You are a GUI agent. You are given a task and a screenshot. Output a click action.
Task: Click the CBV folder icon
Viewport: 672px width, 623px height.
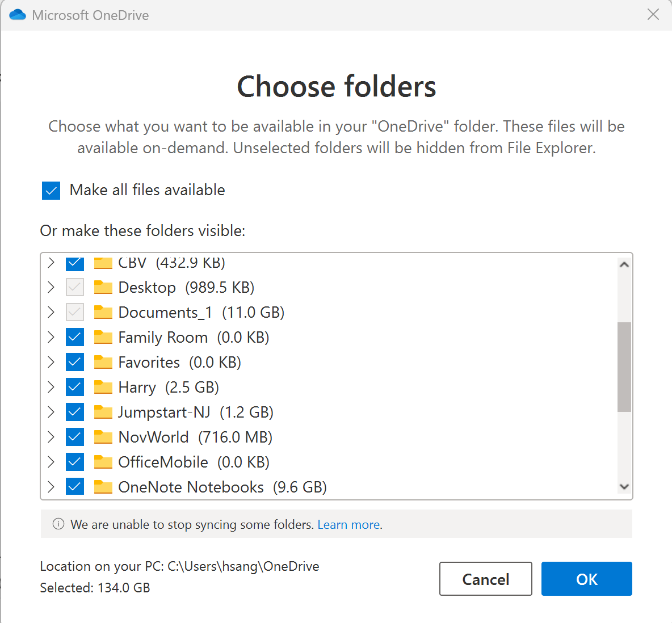pyautogui.click(x=103, y=262)
